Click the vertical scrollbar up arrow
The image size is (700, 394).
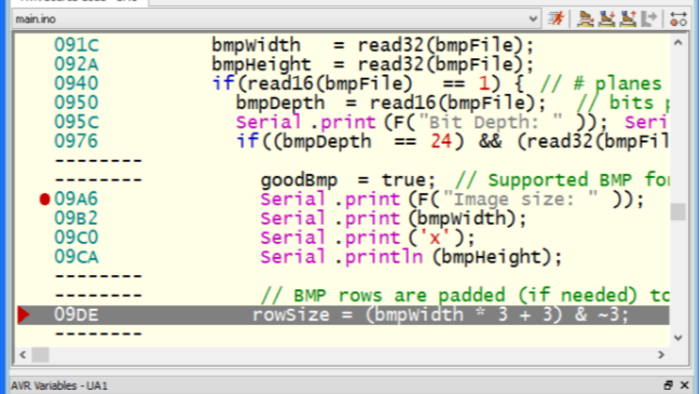click(x=678, y=43)
